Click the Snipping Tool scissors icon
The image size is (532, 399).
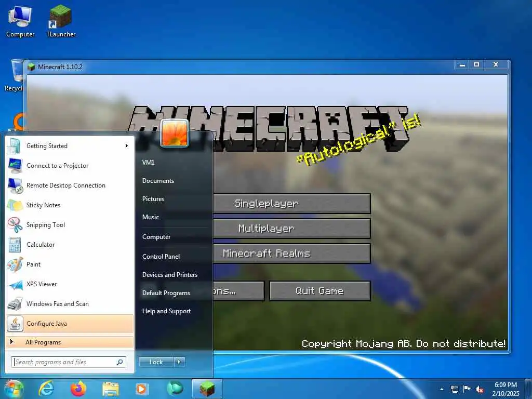[15, 224]
